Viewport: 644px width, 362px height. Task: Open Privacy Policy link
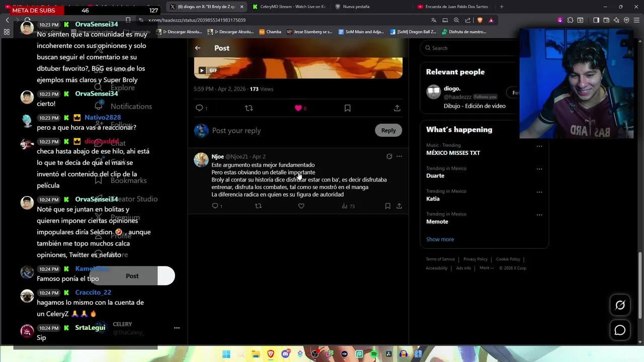click(x=475, y=259)
